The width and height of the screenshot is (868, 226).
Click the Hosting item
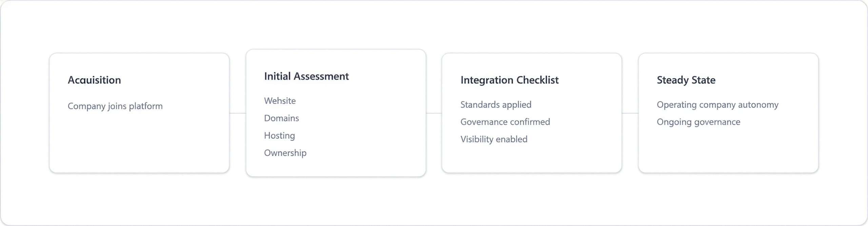point(279,136)
